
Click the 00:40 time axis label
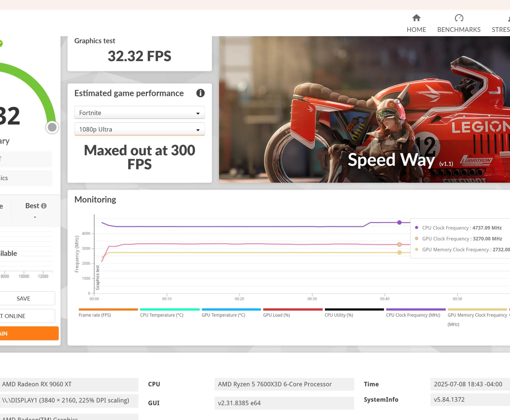pos(385,299)
